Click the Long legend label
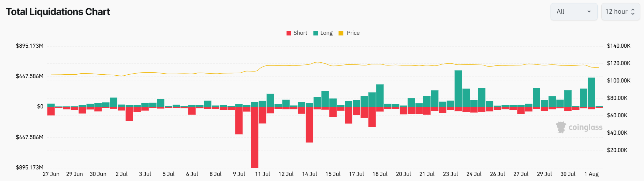The height and width of the screenshot is (181, 644). point(326,33)
